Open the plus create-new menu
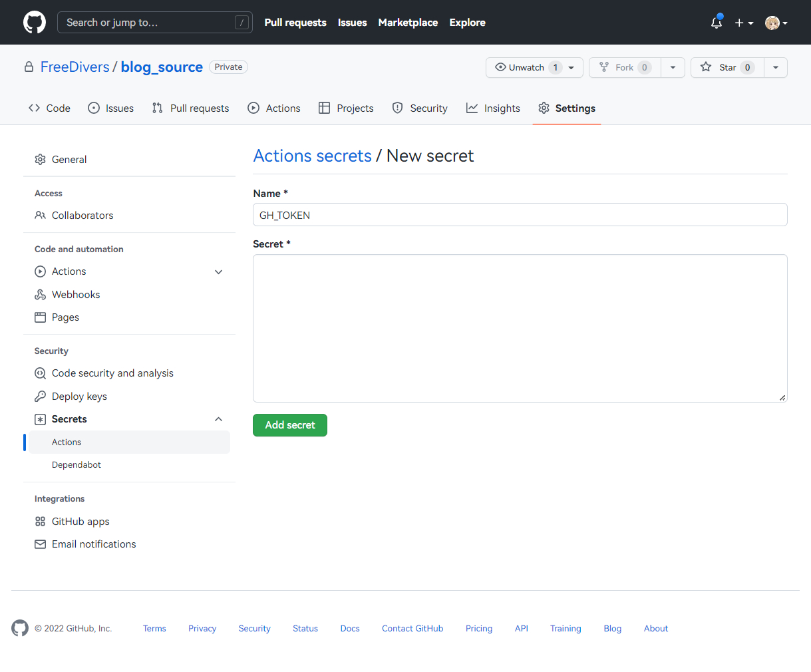The image size is (811, 672). pos(744,23)
